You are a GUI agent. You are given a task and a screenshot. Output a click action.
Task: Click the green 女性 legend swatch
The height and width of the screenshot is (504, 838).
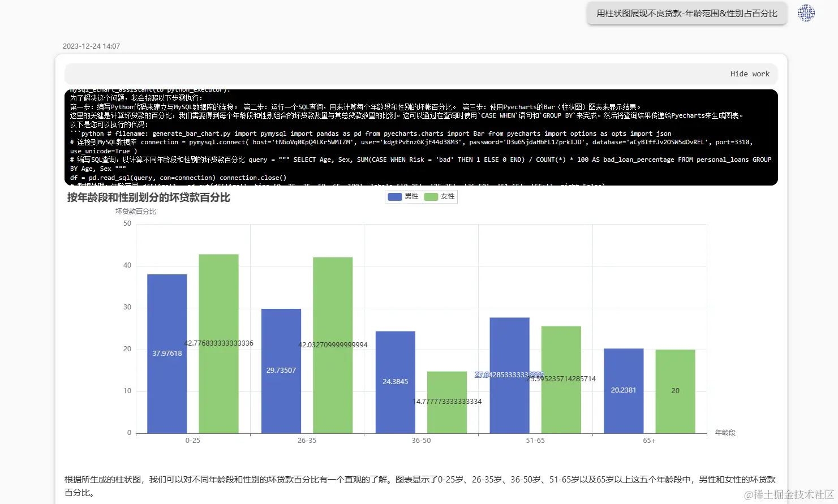pos(431,196)
